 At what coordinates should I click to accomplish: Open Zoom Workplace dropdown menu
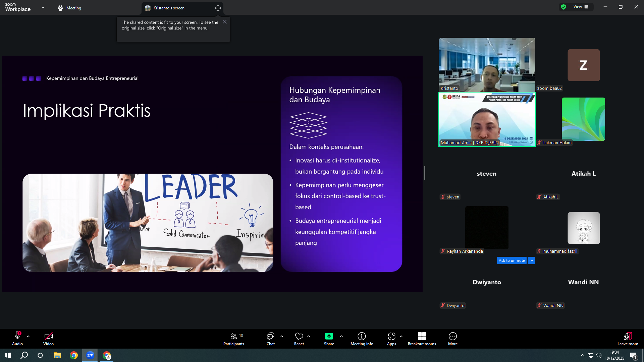pos(43,7)
